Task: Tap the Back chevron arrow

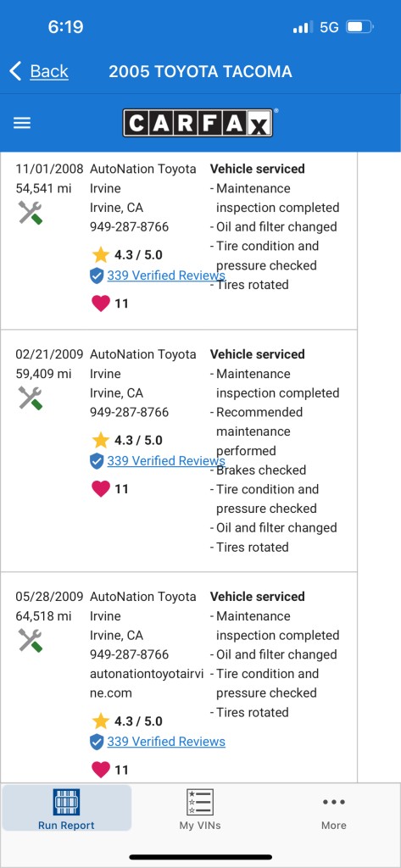Action: click(15, 71)
